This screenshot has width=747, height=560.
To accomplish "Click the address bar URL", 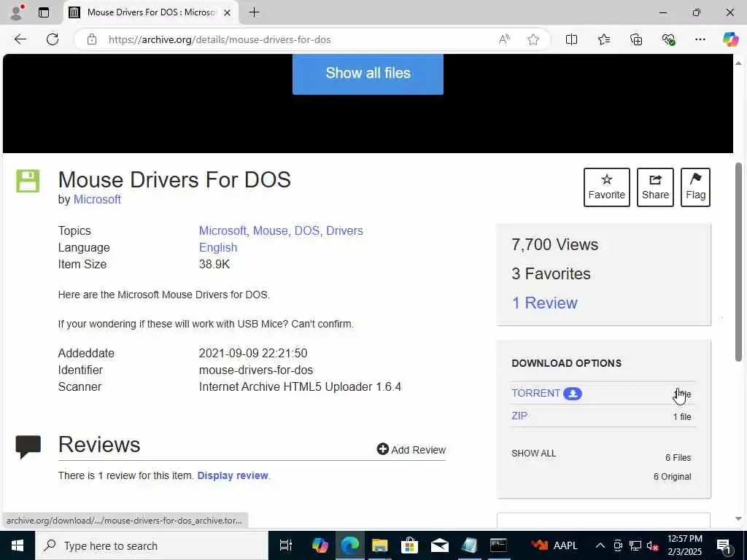I will pos(219,39).
